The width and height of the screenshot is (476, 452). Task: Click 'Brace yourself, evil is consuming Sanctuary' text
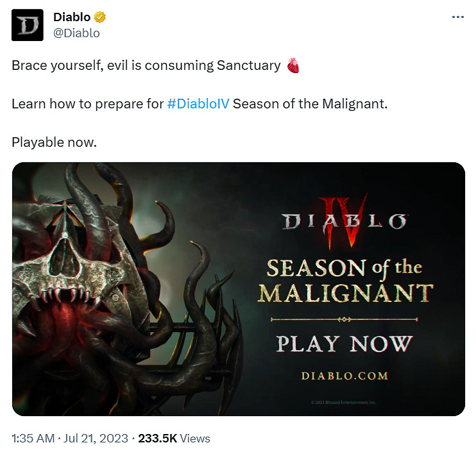pos(146,65)
